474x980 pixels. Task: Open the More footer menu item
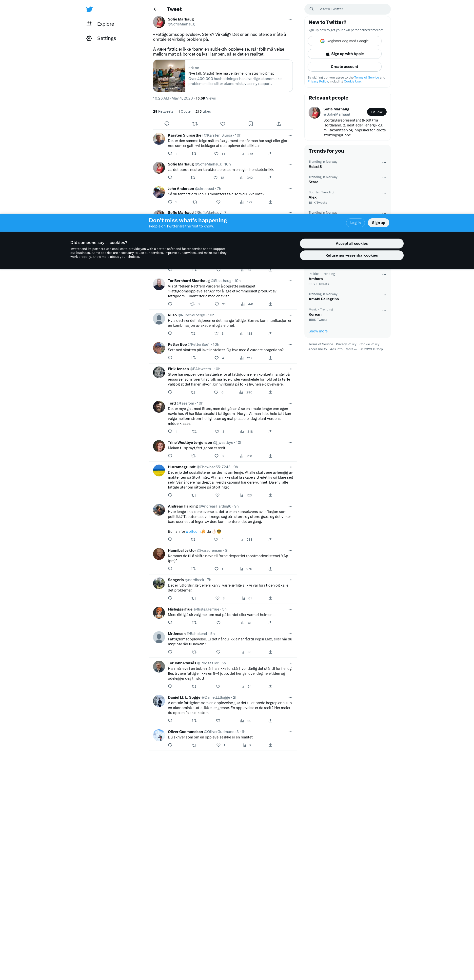click(351, 349)
